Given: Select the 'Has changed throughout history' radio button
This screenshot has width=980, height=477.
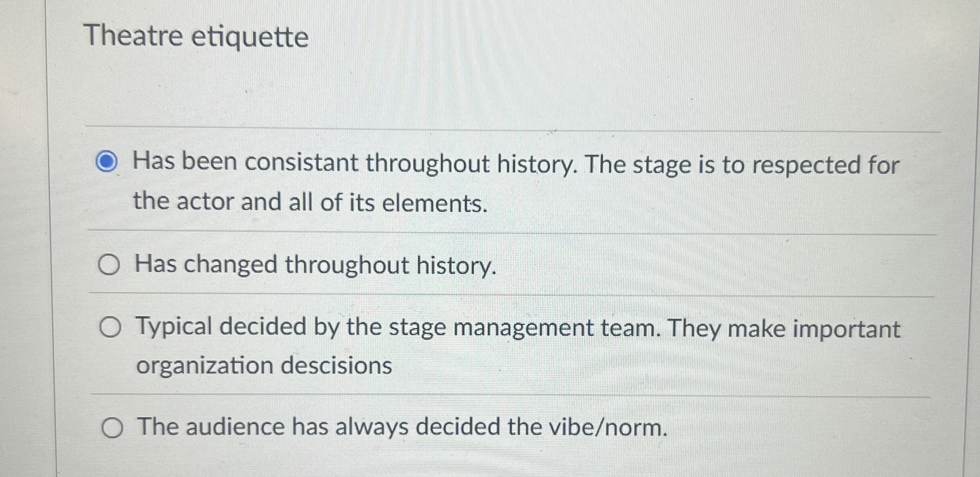Looking at the screenshot, I should click(110, 266).
